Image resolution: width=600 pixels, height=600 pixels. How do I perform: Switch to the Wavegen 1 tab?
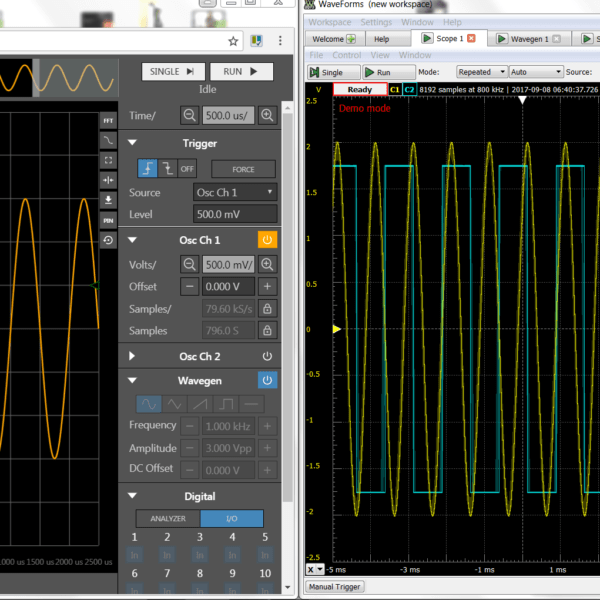[x=529, y=39]
